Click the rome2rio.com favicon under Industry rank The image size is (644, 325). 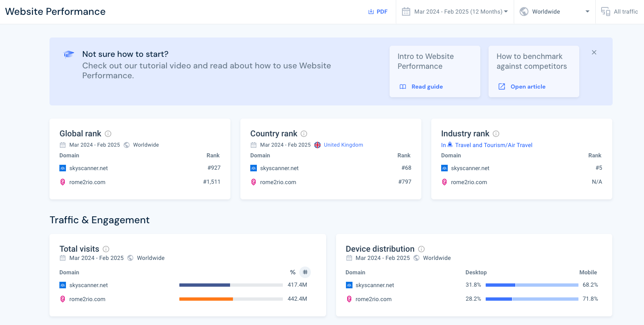coord(444,182)
